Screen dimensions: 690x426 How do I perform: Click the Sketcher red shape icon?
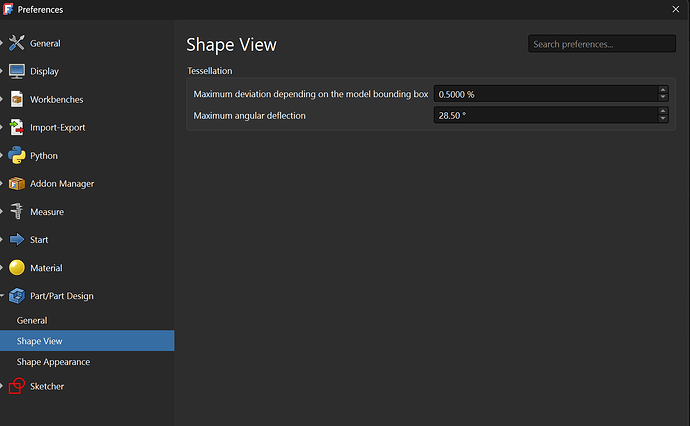17,386
